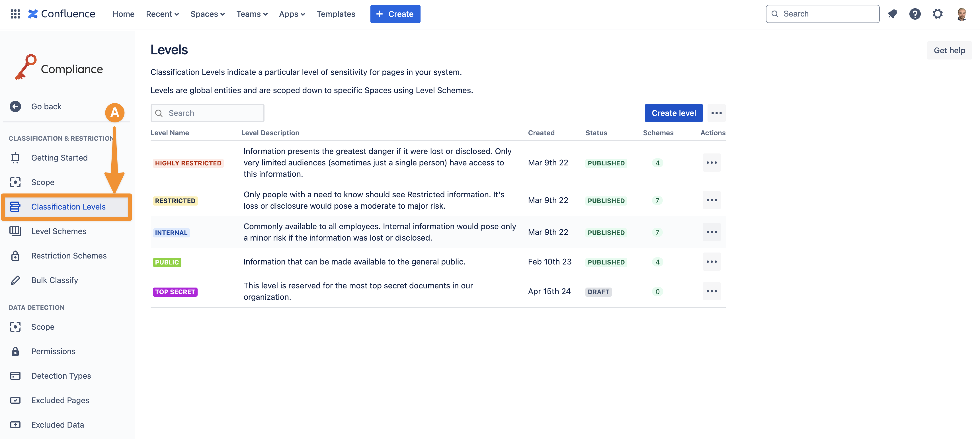Open Level Schemes in sidebar
Screen dimensions: 980x439
pyautogui.click(x=59, y=231)
